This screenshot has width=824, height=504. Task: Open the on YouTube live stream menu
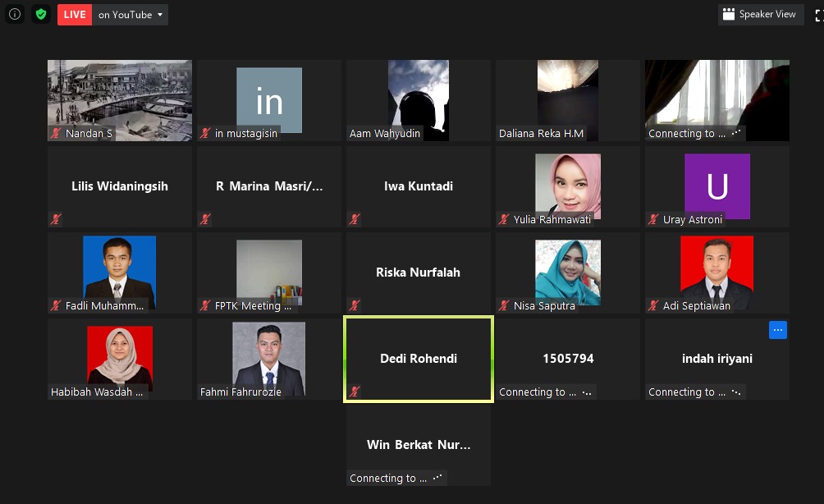click(130, 15)
